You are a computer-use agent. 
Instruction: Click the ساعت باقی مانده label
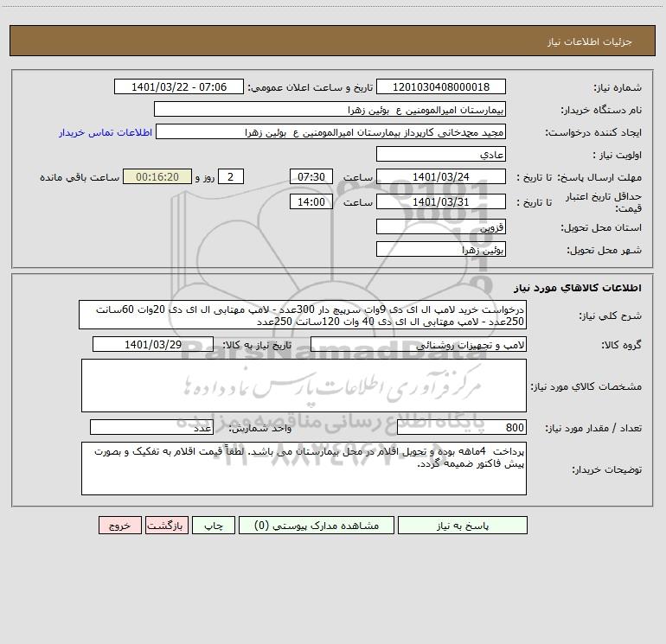(80, 177)
